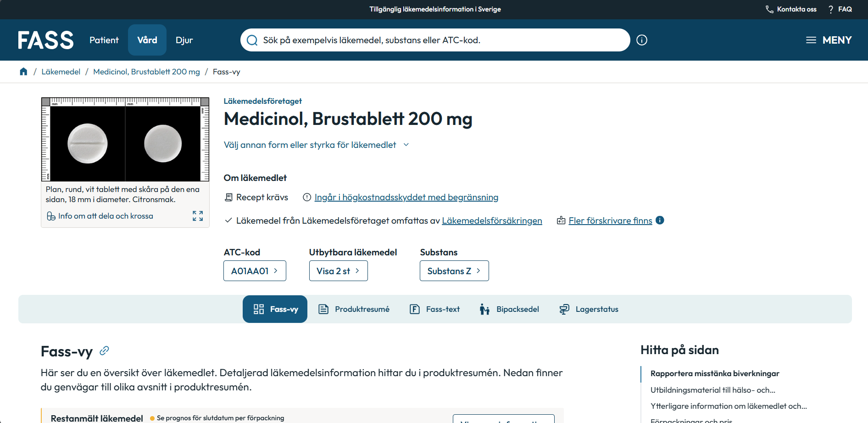
Task: Open the MENY hamburger menu
Action: (x=829, y=40)
